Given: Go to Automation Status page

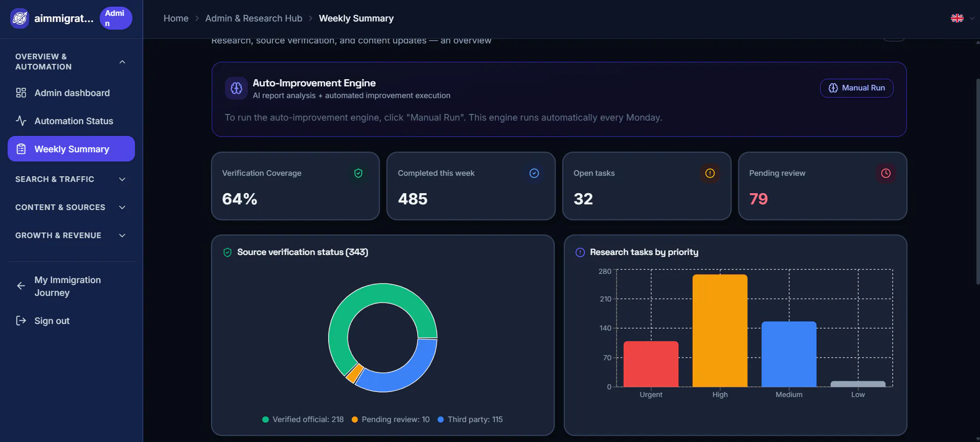Looking at the screenshot, I should 71,121.
